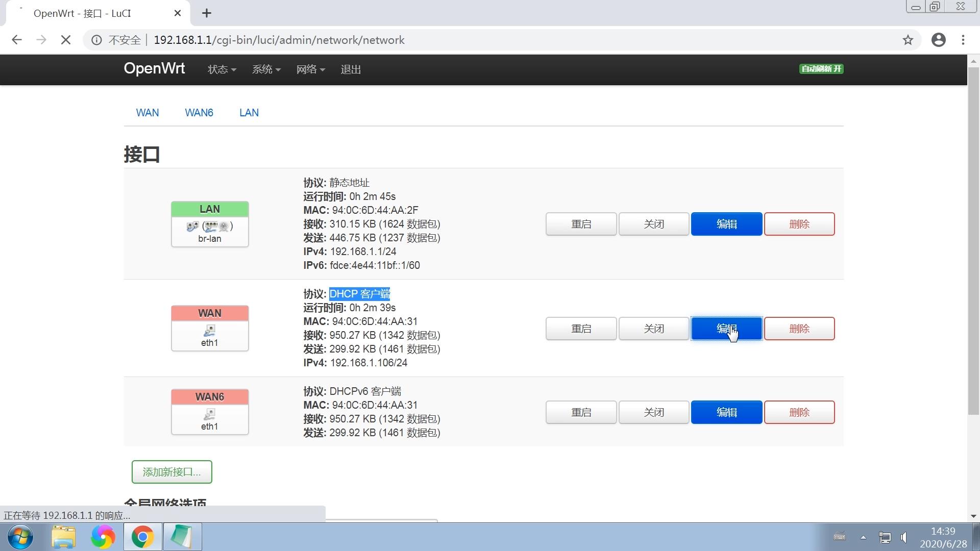Screen dimensions: 980x551
Task: Shut down the LAN interface with 关闭
Action: click(653, 223)
